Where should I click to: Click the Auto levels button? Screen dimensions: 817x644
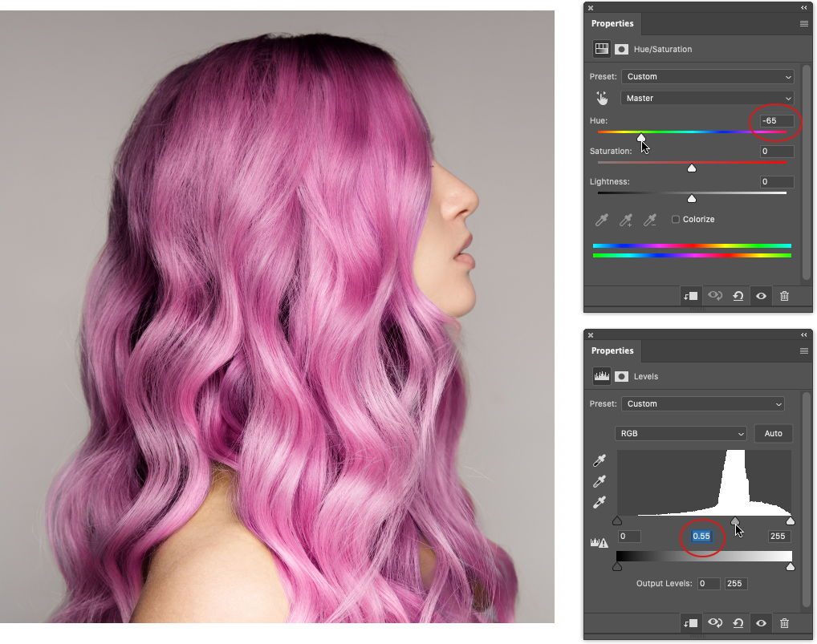click(x=773, y=433)
